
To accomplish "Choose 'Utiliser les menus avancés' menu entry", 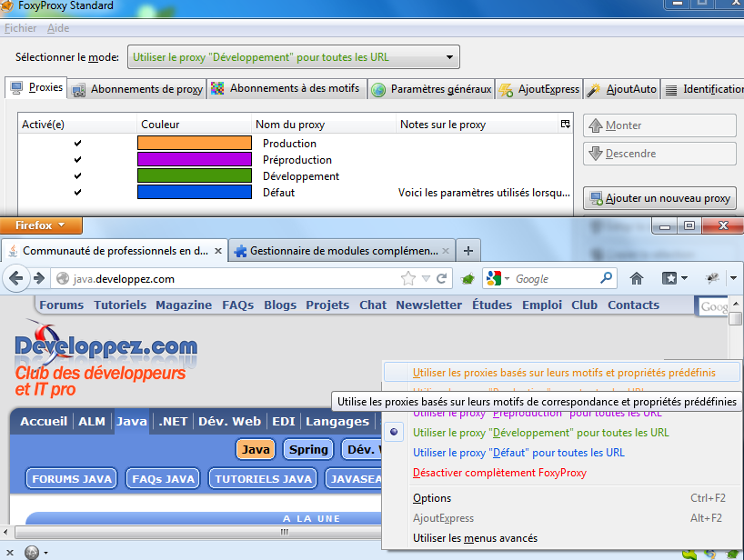I will click(560, 538).
